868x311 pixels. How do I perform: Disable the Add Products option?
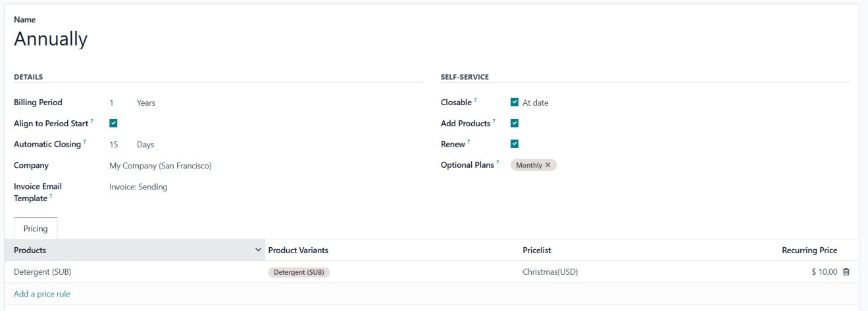point(515,123)
